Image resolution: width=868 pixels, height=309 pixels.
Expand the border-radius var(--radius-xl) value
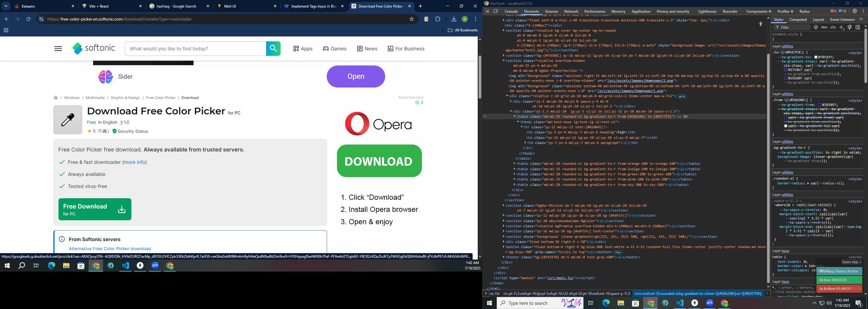[x=809, y=183]
